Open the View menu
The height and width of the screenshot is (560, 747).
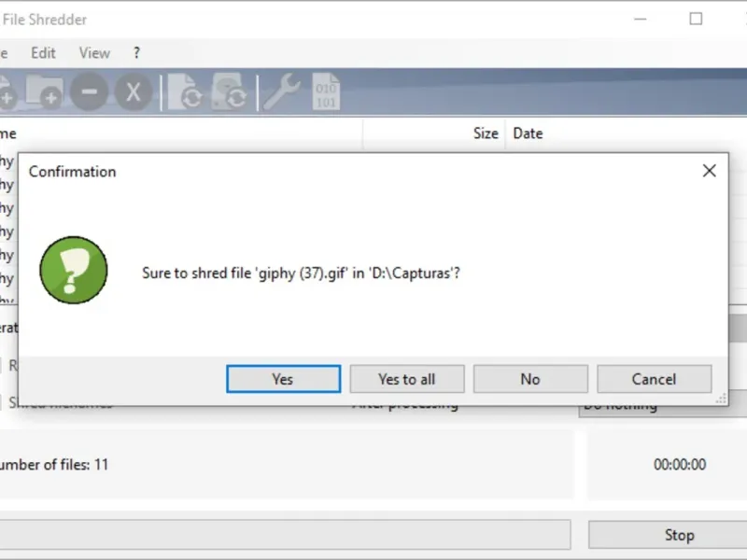94,53
